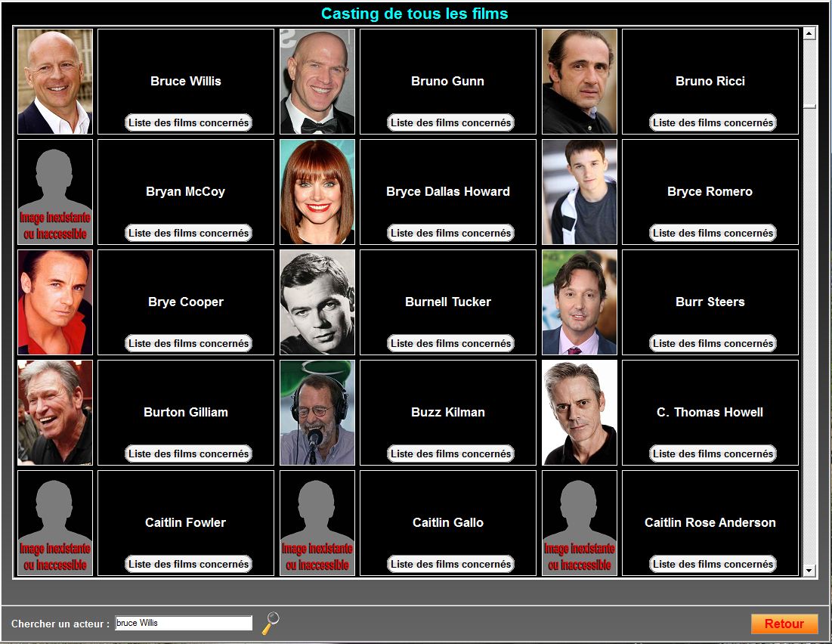
Task: Open Caitlin Gallo's film list
Action: click(450, 565)
